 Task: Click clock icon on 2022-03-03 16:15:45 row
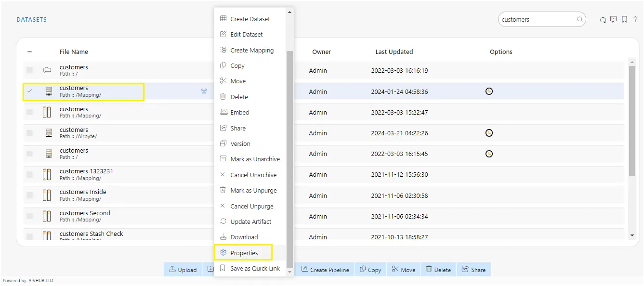coord(489,154)
